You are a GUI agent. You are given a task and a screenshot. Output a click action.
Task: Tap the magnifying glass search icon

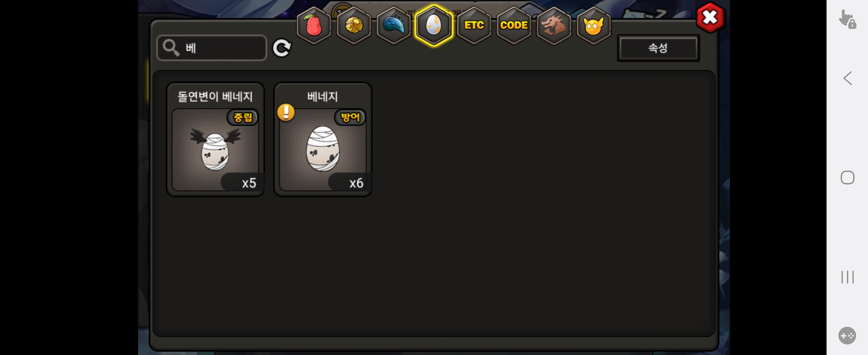coord(171,48)
